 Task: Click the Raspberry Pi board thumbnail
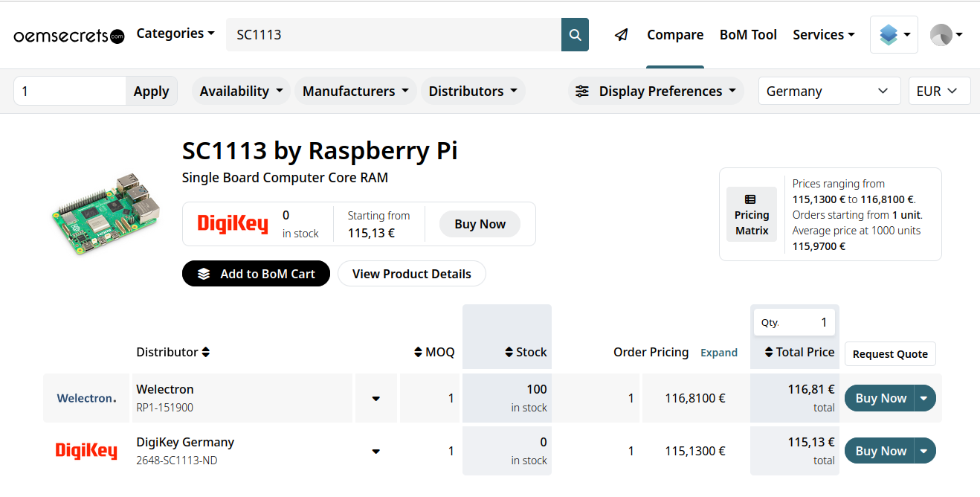[106, 214]
